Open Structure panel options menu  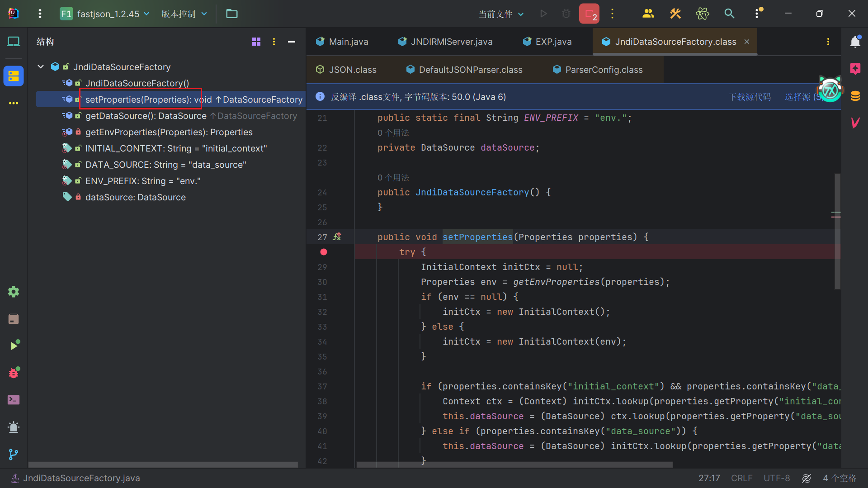point(274,42)
